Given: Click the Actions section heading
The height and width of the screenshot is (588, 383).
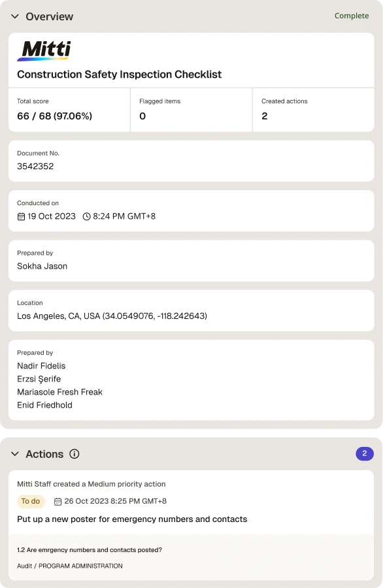Looking at the screenshot, I should click(x=44, y=454).
